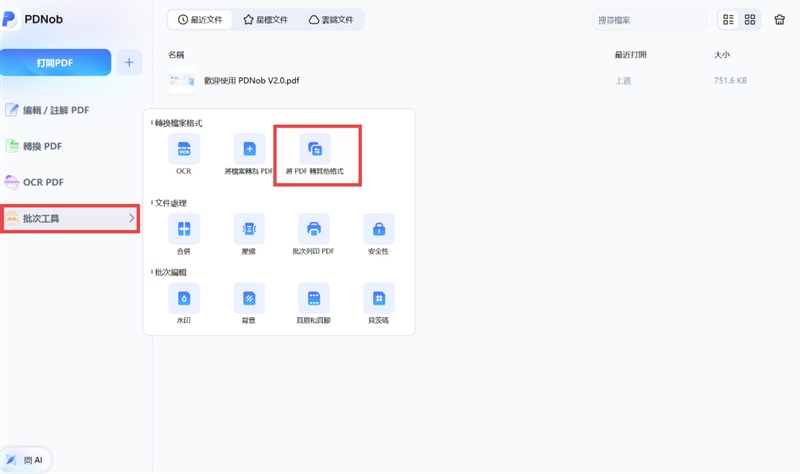The width and height of the screenshot is (800, 474).
Task: Open the 壓縮 compress tool
Action: (x=249, y=229)
